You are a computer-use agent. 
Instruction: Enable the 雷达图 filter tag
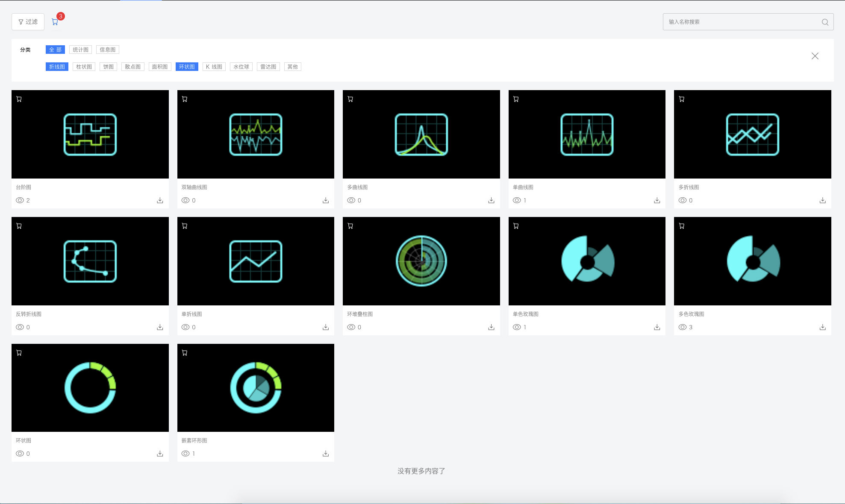pos(268,67)
